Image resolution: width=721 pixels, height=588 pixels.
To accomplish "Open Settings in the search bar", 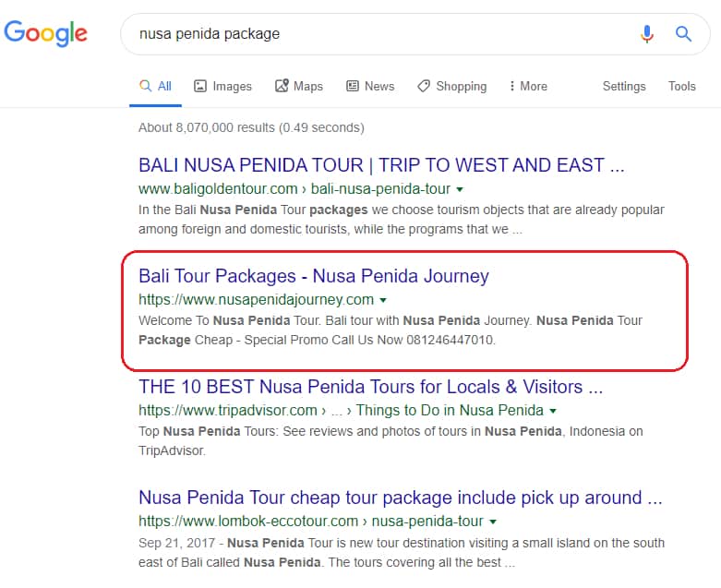I will pyautogui.click(x=624, y=87).
